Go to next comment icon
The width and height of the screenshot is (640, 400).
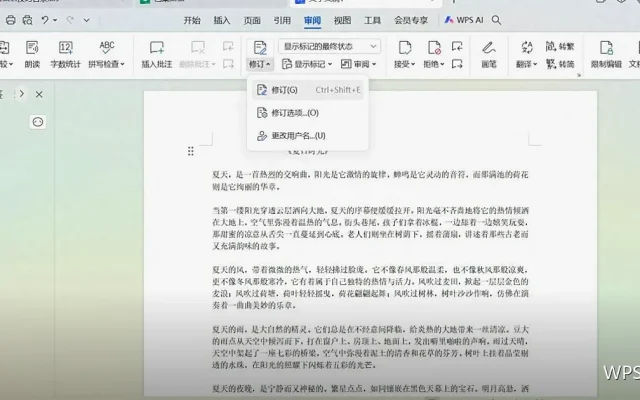coord(228,64)
